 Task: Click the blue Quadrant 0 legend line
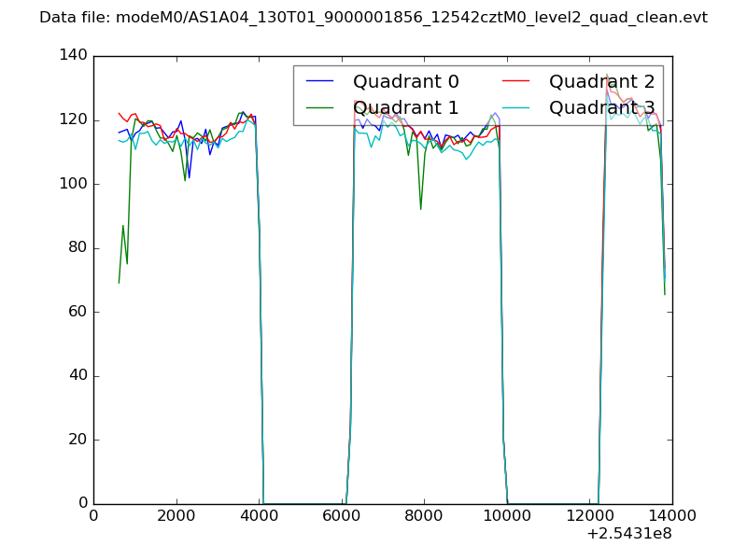click(x=322, y=82)
